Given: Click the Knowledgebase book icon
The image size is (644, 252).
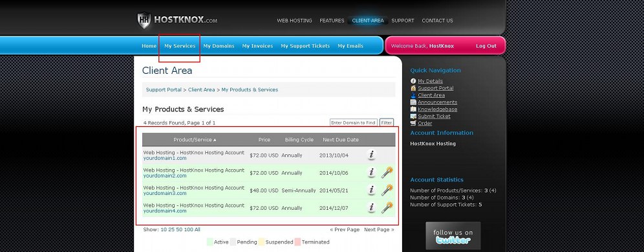Looking at the screenshot, I should coord(413,109).
